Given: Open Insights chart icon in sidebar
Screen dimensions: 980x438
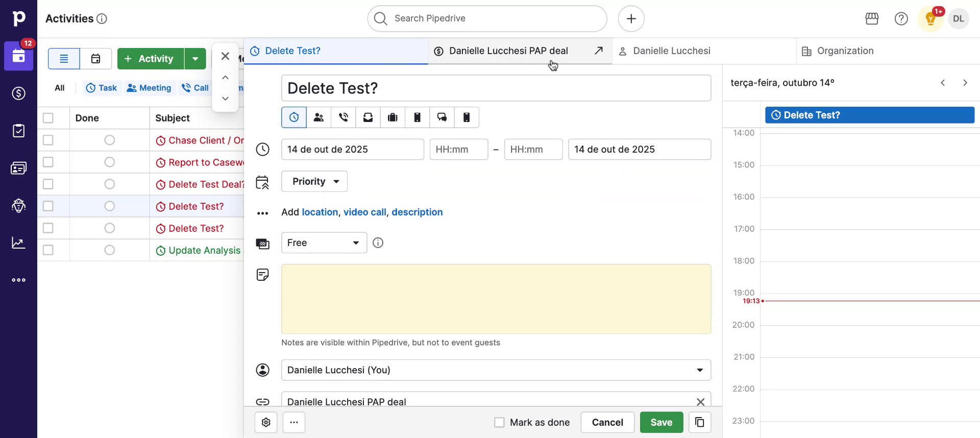Looking at the screenshot, I should (19, 242).
